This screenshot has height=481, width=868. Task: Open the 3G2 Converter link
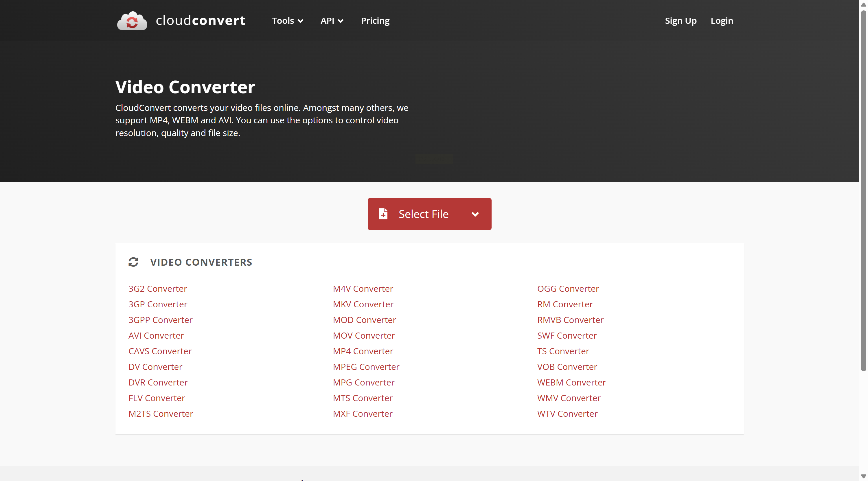click(x=158, y=289)
